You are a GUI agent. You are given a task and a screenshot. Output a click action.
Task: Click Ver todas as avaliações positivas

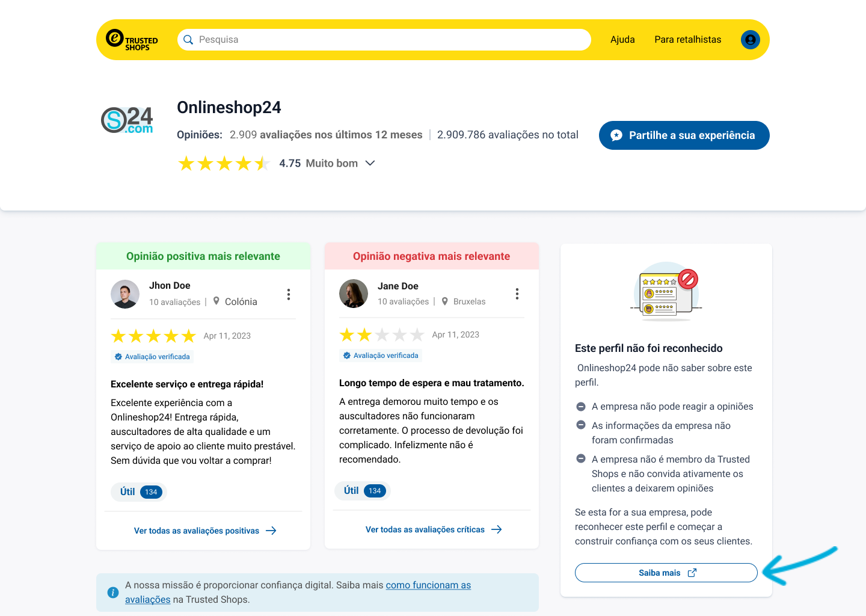tap(197, 531)
